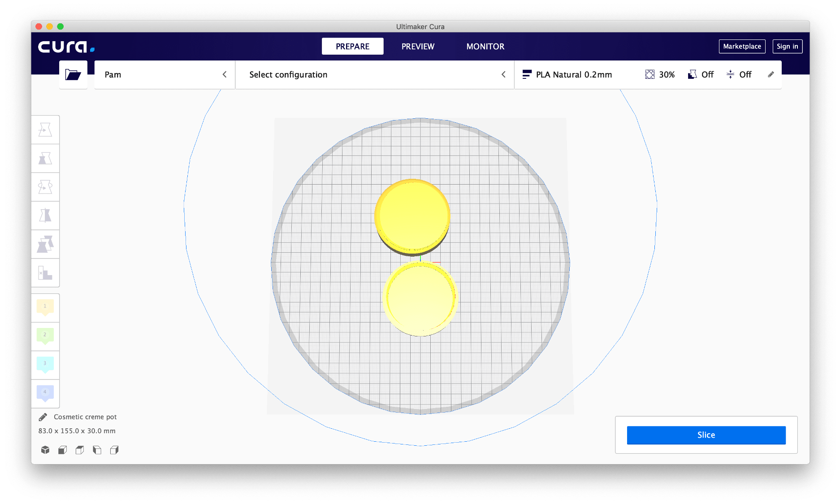Open the Per Model Settings tool

(45, 245)
